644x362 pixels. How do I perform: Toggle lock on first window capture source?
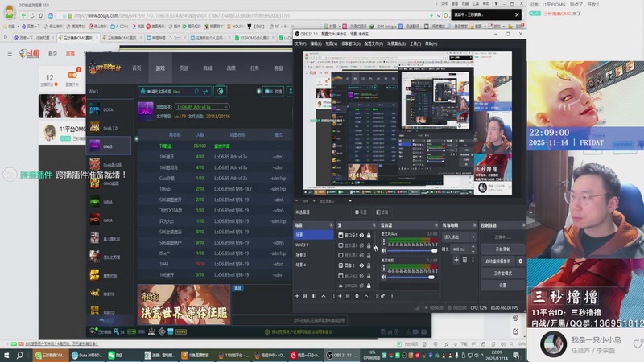[x=369, y=236]
